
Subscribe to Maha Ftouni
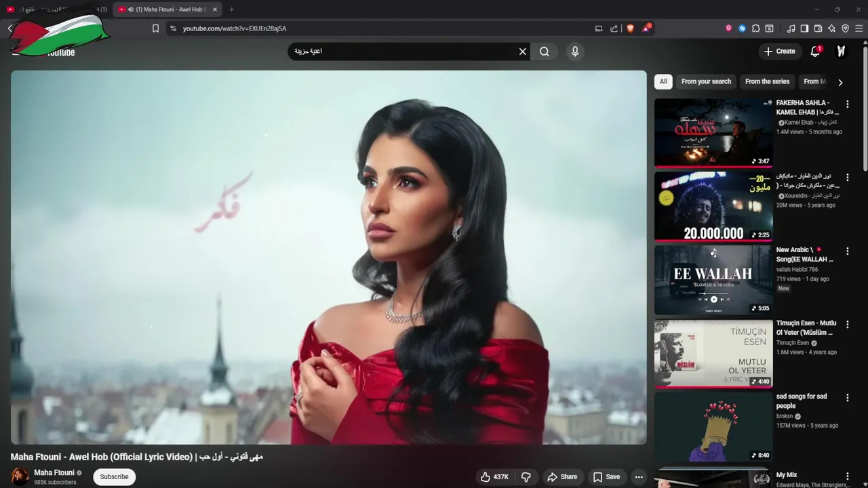tap(114, 476)
